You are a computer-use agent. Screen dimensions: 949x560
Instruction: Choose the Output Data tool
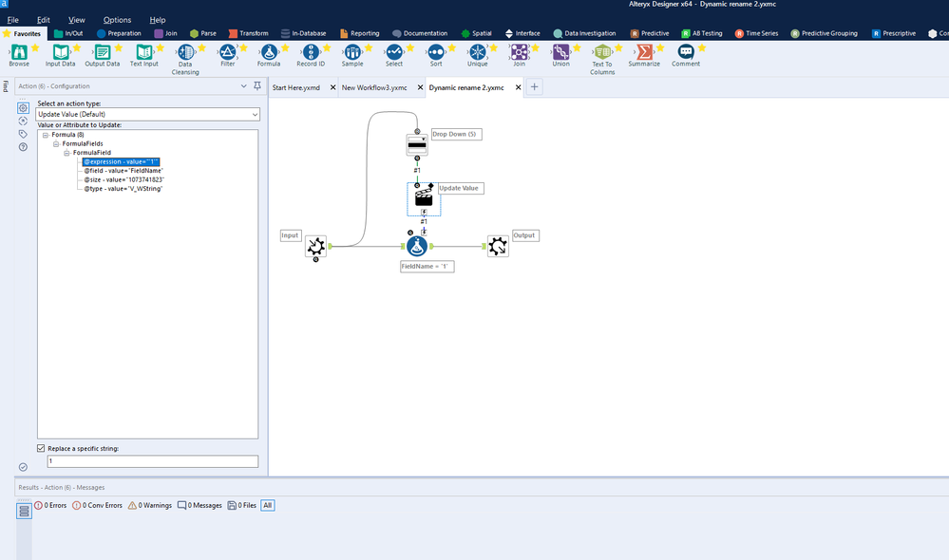103,52
